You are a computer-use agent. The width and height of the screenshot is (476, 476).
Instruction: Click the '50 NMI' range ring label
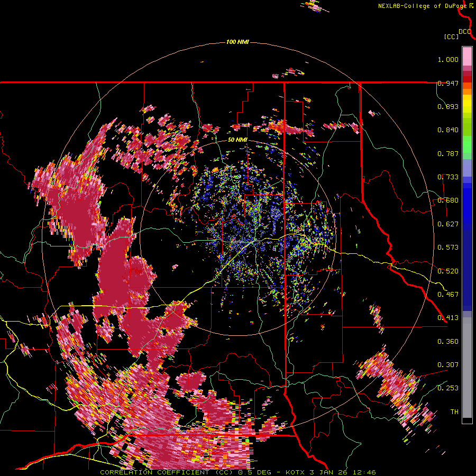click(x=237, y=140)
